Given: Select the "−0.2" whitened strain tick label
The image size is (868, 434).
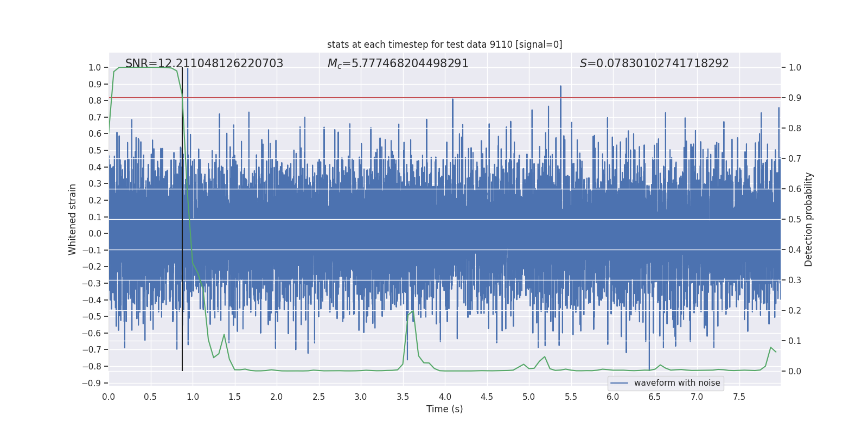Looking at the screenshot, I should tap(92, 267).
